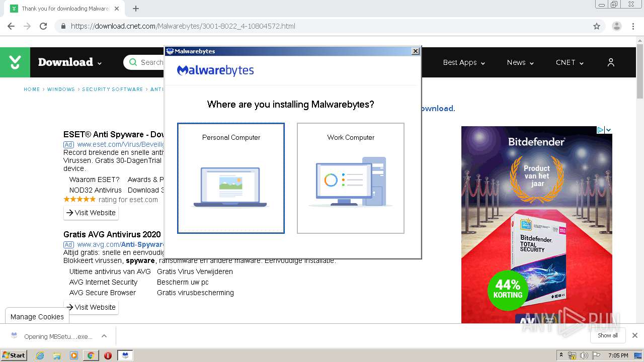Expand the Download dropdown in site header

pos(70,62)
